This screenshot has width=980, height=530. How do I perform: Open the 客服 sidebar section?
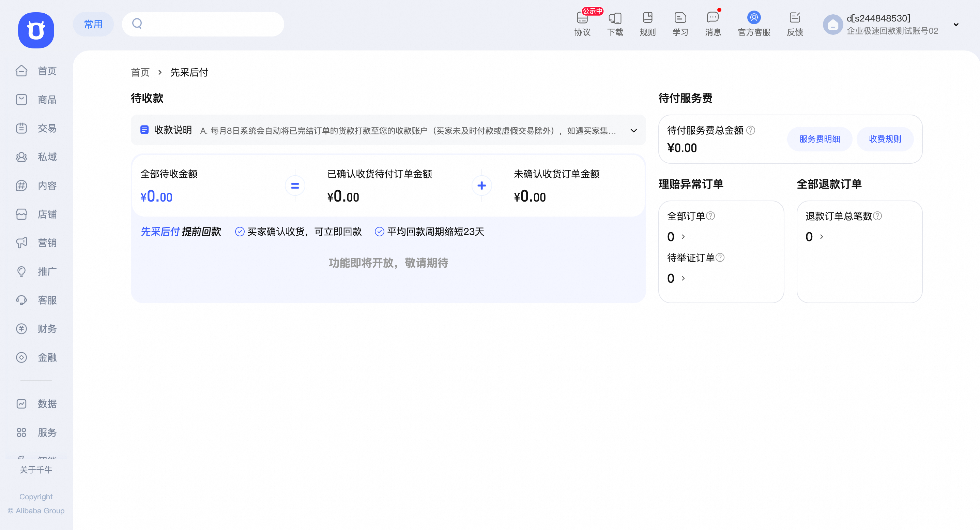(x=36, y=300)
